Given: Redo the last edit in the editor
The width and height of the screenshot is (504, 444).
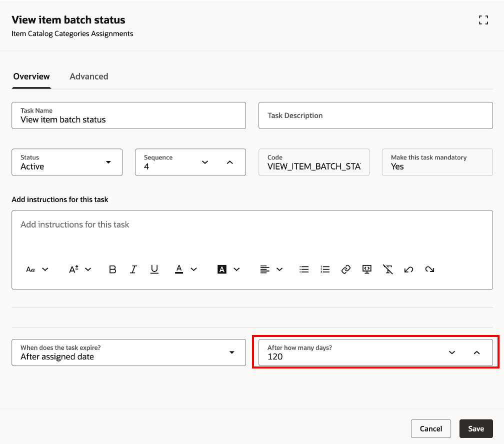Looking at the screenshot, I should (429, 269).
